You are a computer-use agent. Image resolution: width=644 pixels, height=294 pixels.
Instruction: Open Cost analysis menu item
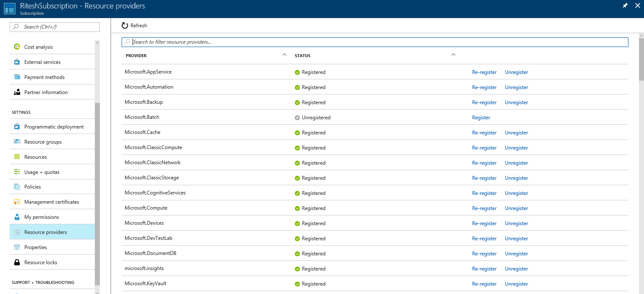(52, 47)
